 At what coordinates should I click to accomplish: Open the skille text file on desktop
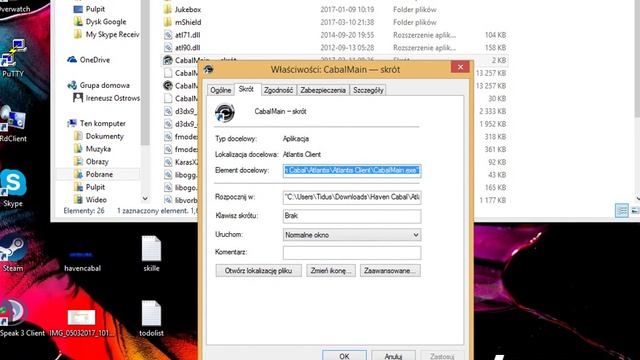click(151, 254)
